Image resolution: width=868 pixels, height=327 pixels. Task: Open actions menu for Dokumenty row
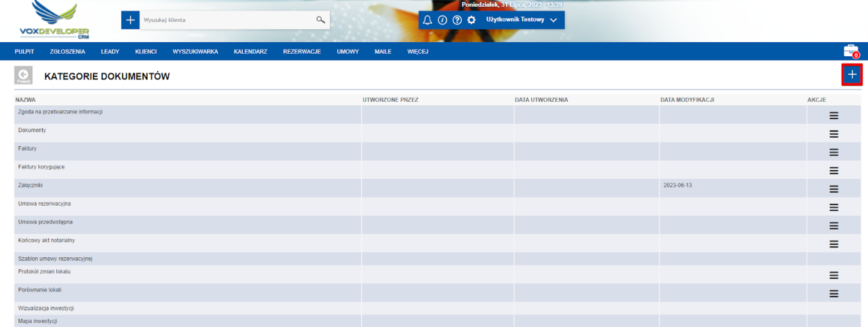[x=834, y=133]
